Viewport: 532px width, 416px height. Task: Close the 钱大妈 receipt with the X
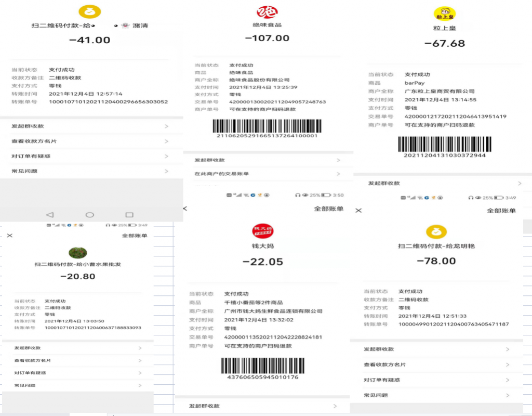coord(184,209)
